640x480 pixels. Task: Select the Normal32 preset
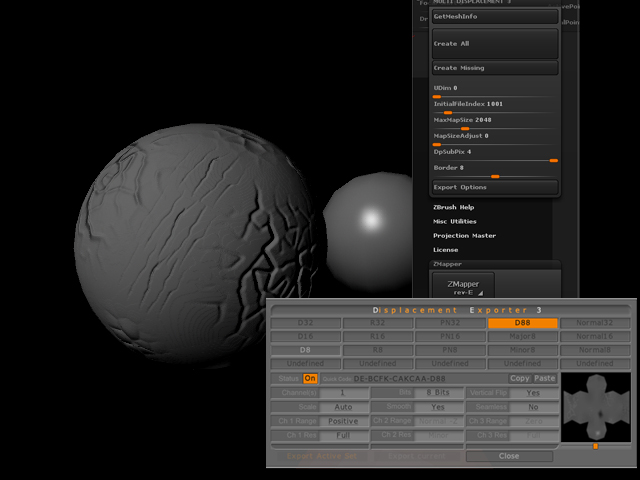(595, 323)
